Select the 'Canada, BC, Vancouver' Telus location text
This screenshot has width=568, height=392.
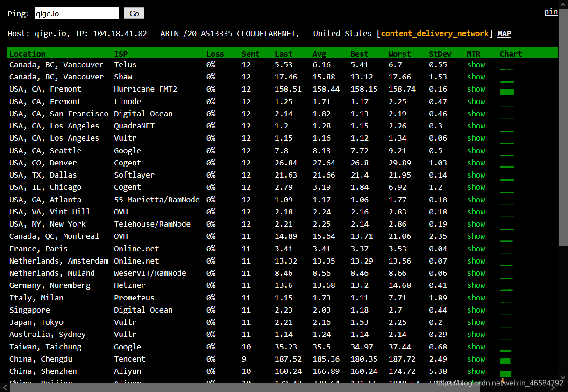click(x=57, y=64)
